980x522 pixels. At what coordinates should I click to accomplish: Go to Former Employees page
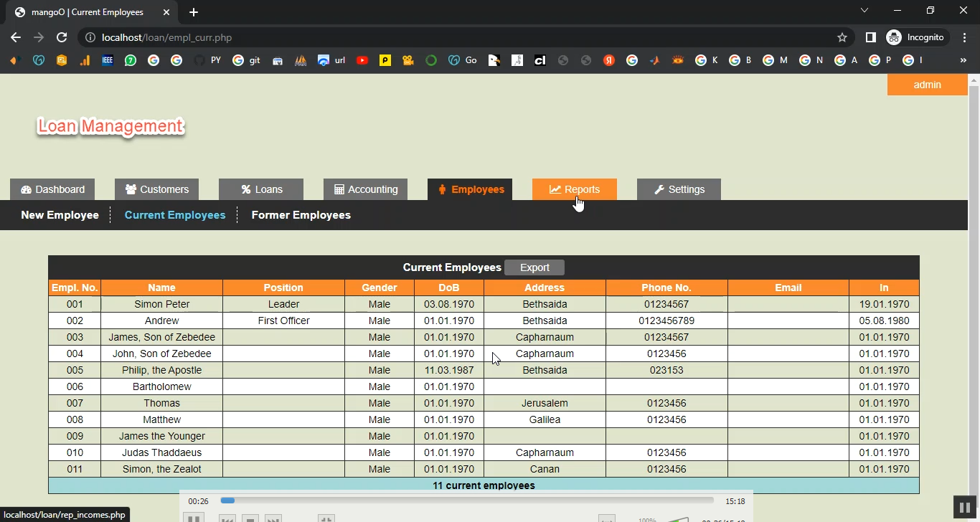(301, 215)
